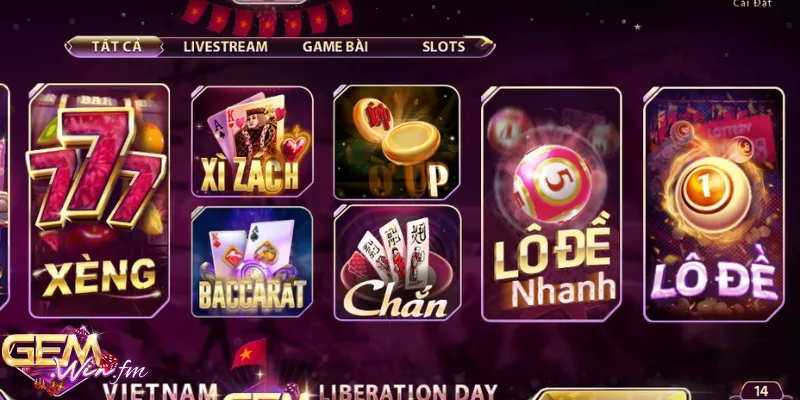Click the gold button beside the 14 badge
800x400 pixels.
pos(611,395)
